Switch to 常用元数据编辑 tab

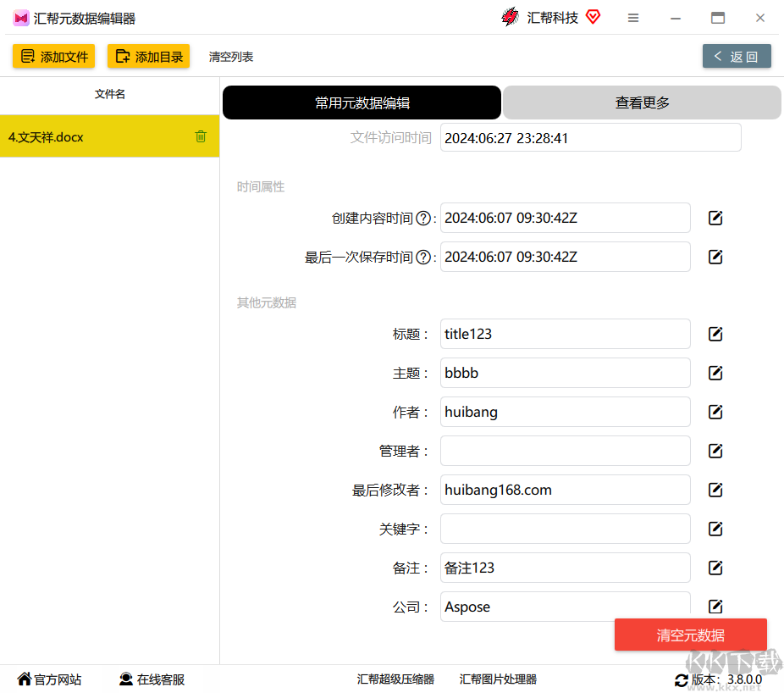pos(362,103)
